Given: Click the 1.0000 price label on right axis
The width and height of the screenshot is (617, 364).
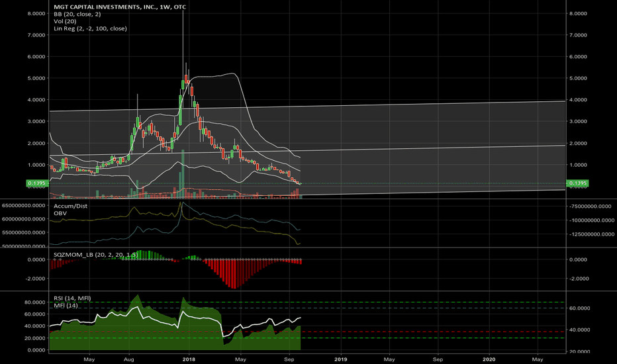Looking at the screenshot, I should click(578, 165).
